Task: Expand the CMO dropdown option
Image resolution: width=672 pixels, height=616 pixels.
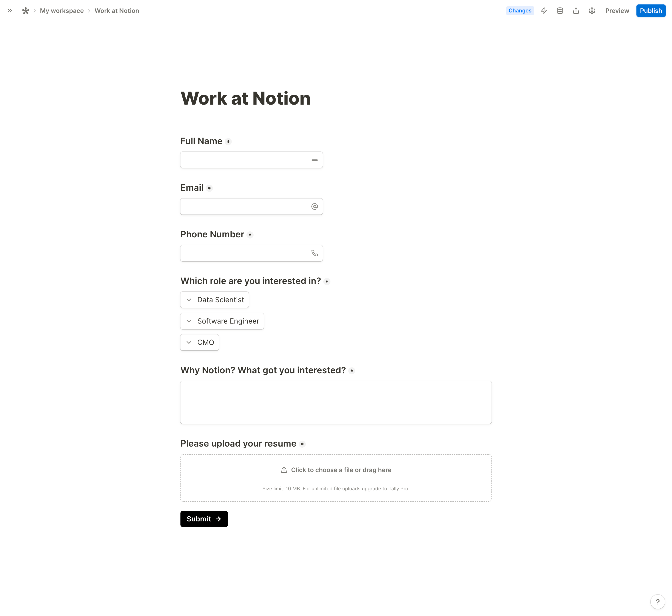Action: click(189, 342)
